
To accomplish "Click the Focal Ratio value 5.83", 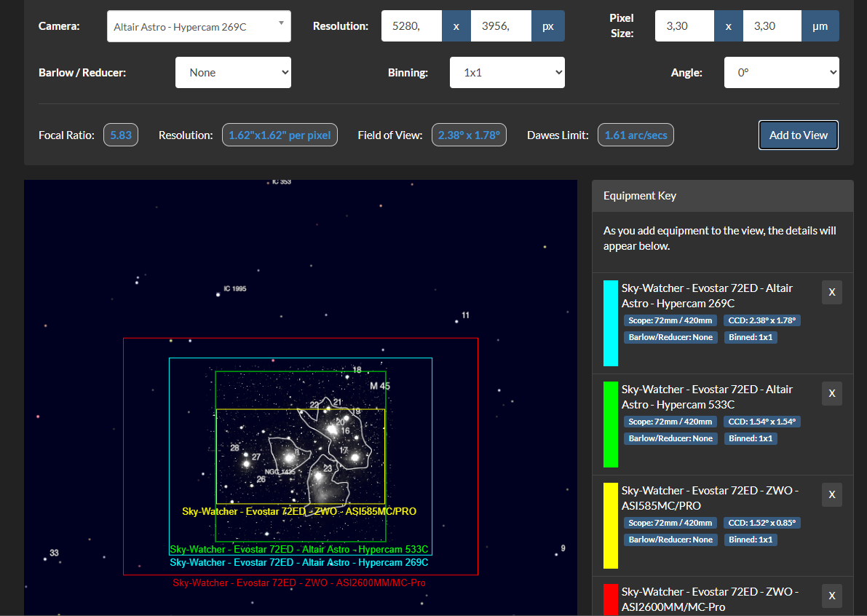I will [121, 135].
